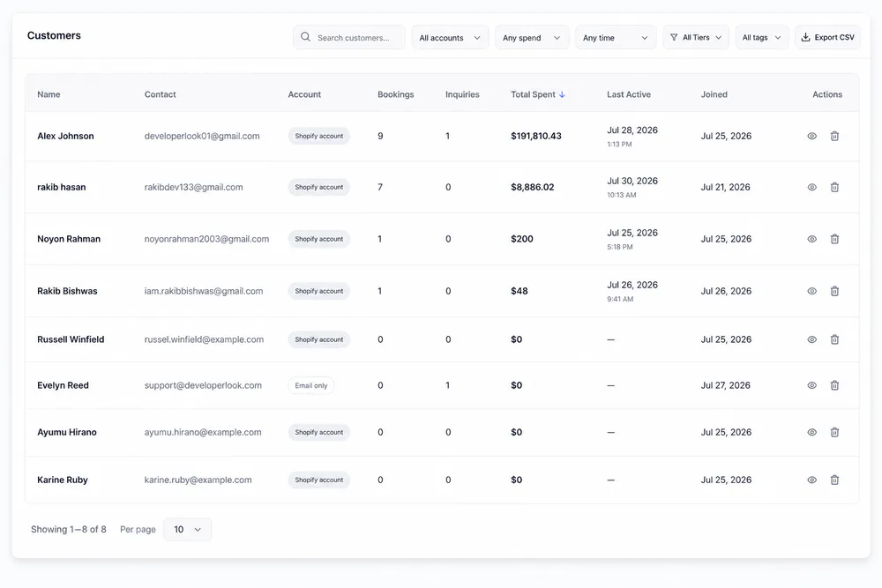Click the name Noyon Rahman

69,239
